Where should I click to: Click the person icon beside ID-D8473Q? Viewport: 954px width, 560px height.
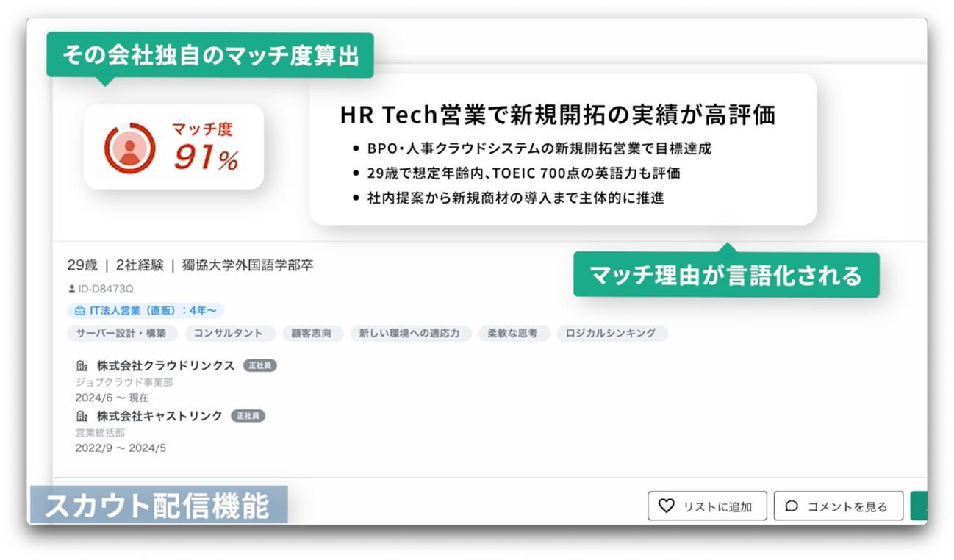click(71, 290)
